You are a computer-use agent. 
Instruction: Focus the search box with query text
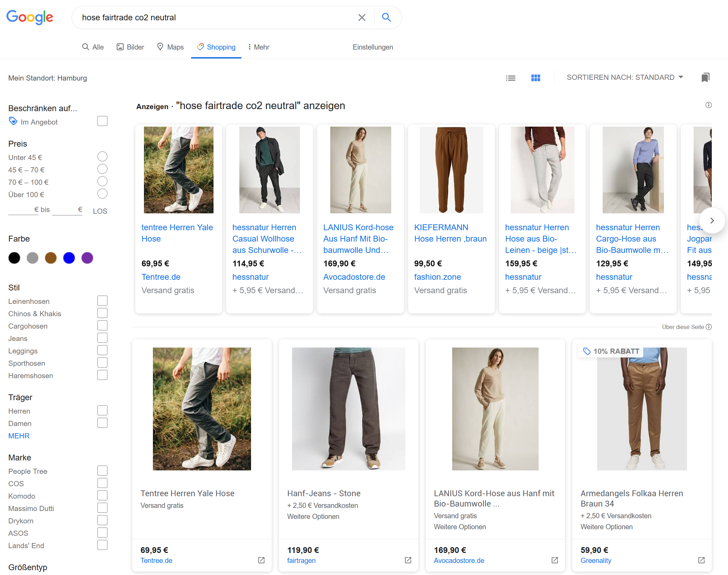coord(215,18)
